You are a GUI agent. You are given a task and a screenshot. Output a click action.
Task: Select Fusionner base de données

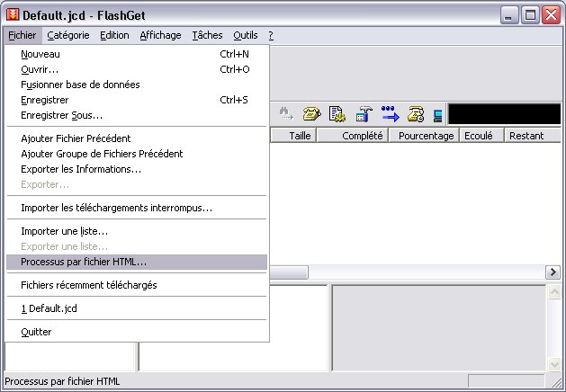(x=137, y=85)
